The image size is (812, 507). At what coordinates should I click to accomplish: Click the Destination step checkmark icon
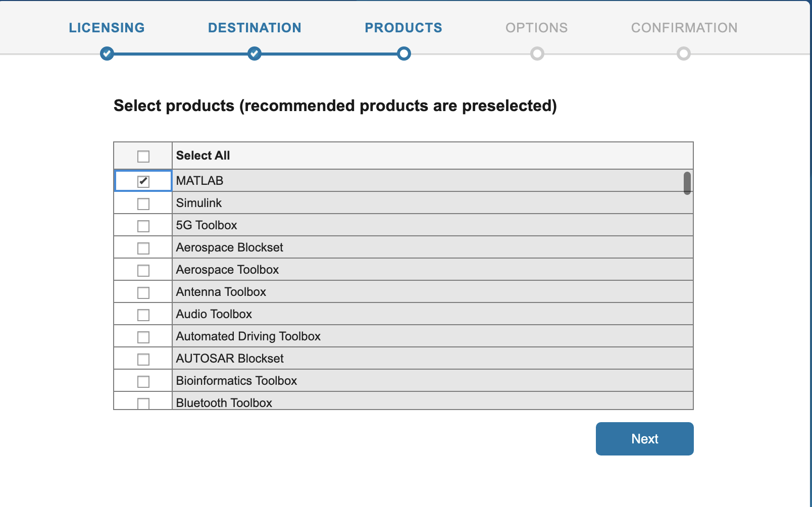255,54
